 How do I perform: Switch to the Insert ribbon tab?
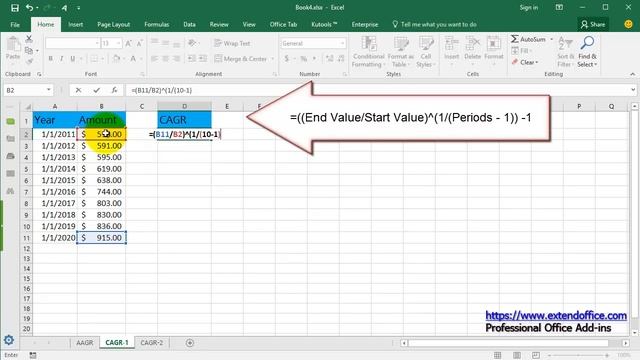76,24
